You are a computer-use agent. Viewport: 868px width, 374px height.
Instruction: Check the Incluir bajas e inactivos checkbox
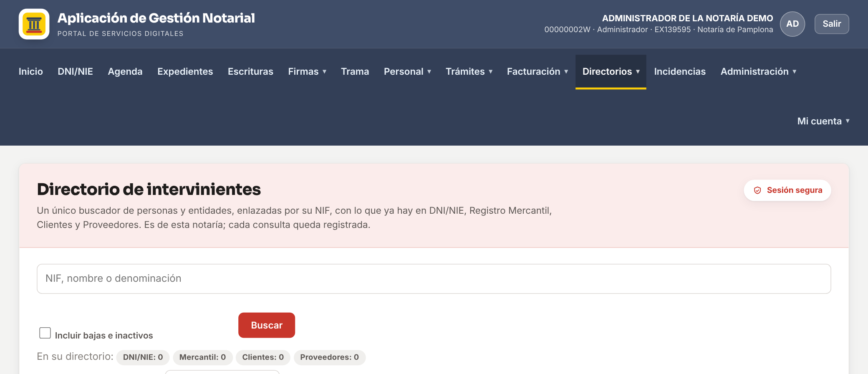tap(45, 333)
